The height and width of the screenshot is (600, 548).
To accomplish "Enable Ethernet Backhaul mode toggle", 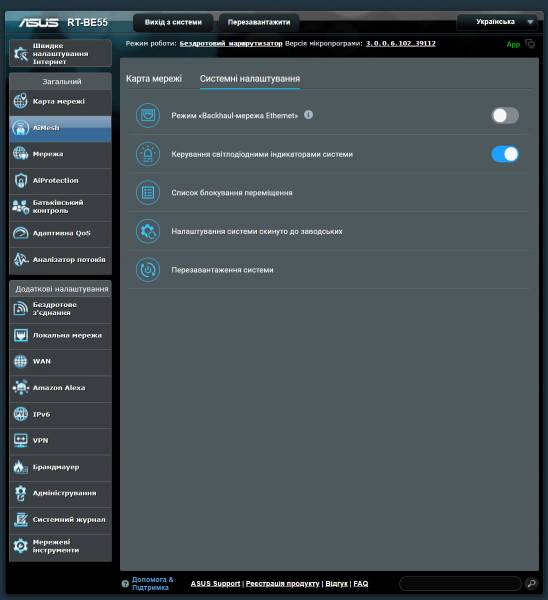I will coord(505,115).
